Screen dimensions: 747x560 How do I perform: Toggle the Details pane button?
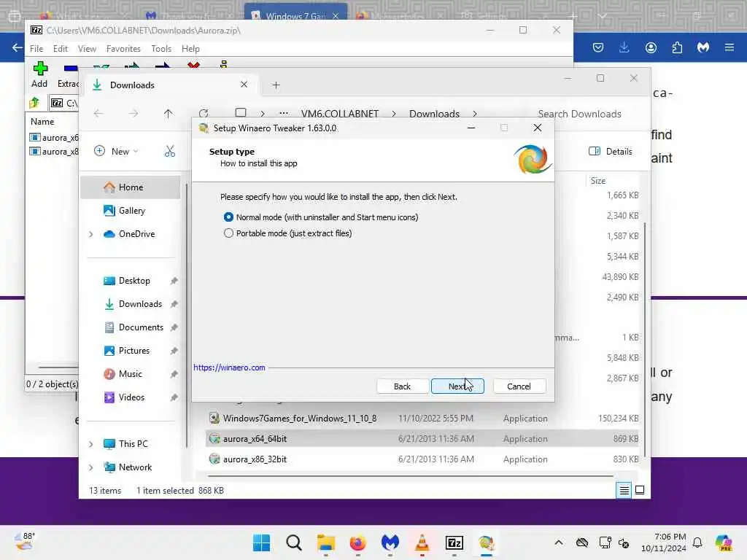(x=611, y=152)
